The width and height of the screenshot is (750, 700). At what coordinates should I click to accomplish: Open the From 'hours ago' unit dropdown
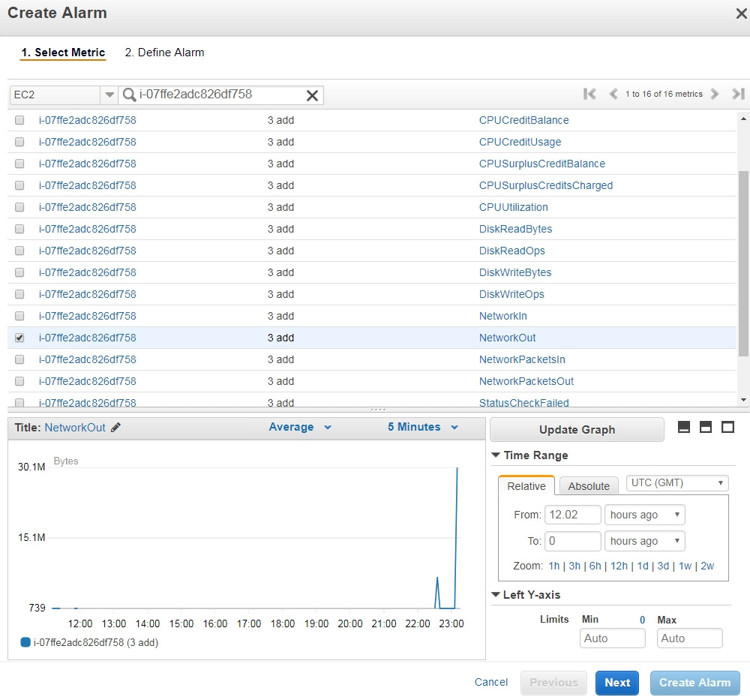click(644, 515)
